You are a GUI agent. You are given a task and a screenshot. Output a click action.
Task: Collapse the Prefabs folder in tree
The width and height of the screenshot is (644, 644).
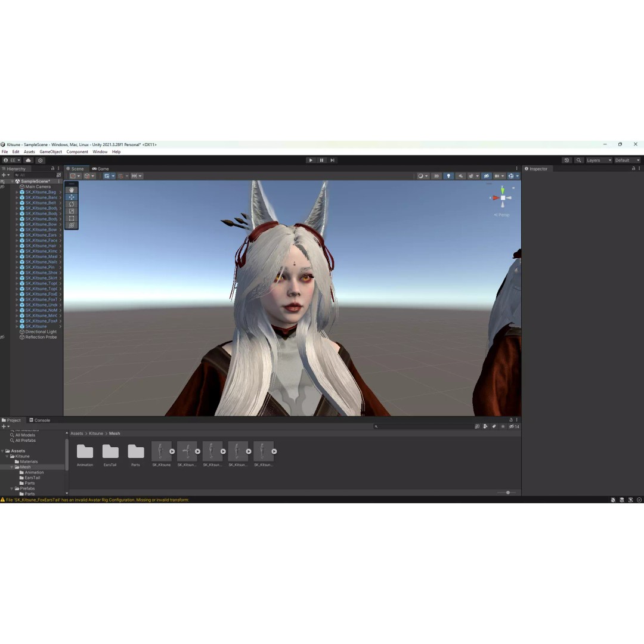(11, 488)
